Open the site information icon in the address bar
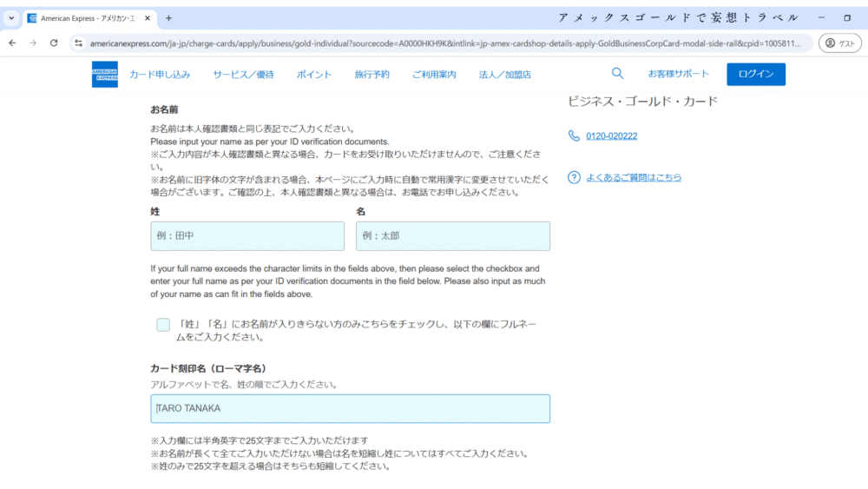Viewport: 868px width, 489px height. pos(79,43)
